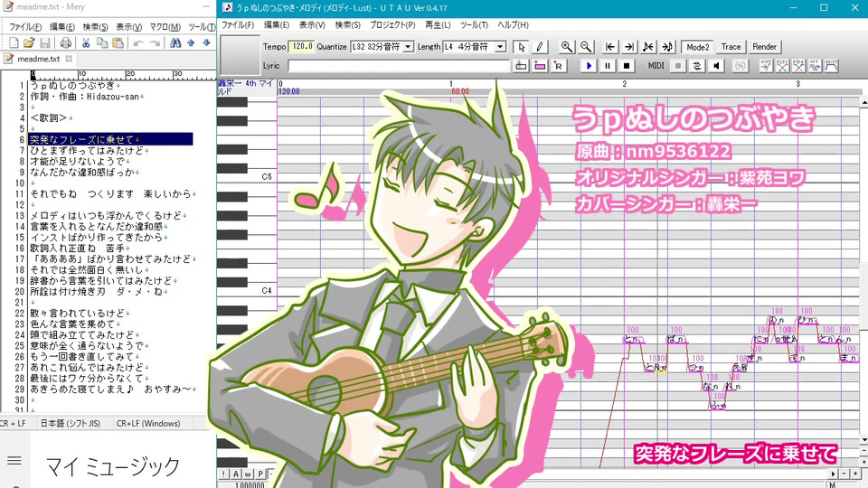Screen dimensions: 868x488
Task: Open search with binoculars icon in Mery
Action: point(175,42)
